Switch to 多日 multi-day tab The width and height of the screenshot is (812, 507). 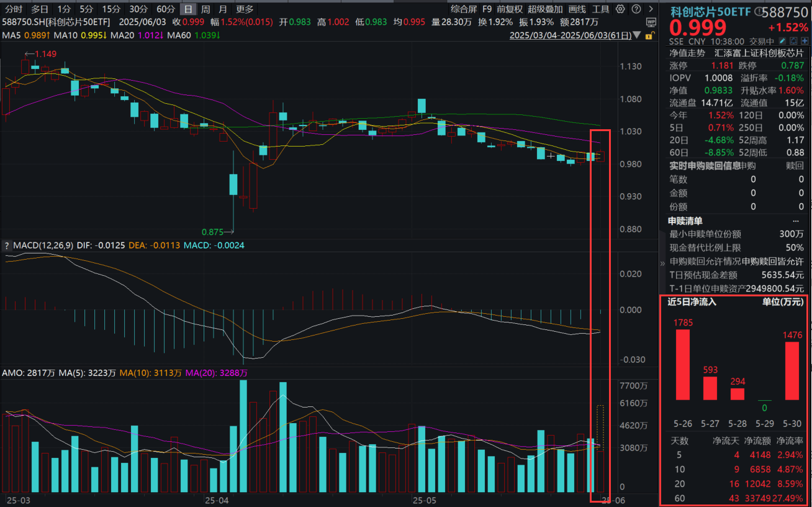click(x=40, y=9)
